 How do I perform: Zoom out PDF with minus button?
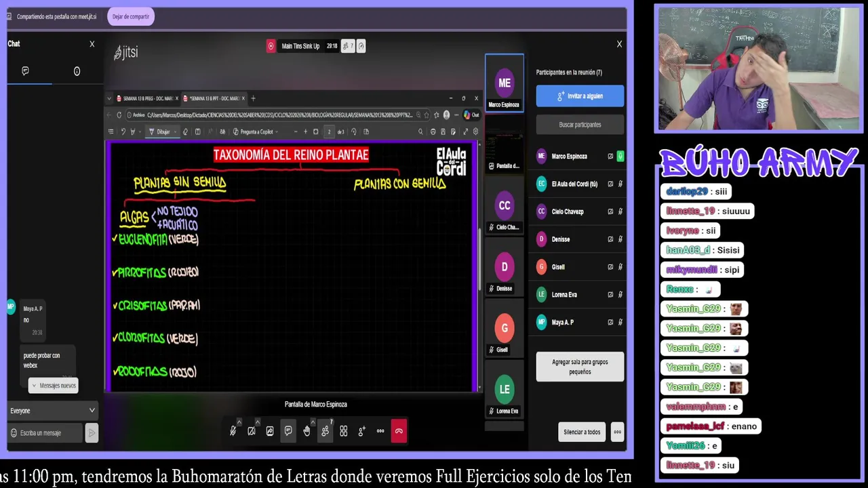[x=296, y=131]
